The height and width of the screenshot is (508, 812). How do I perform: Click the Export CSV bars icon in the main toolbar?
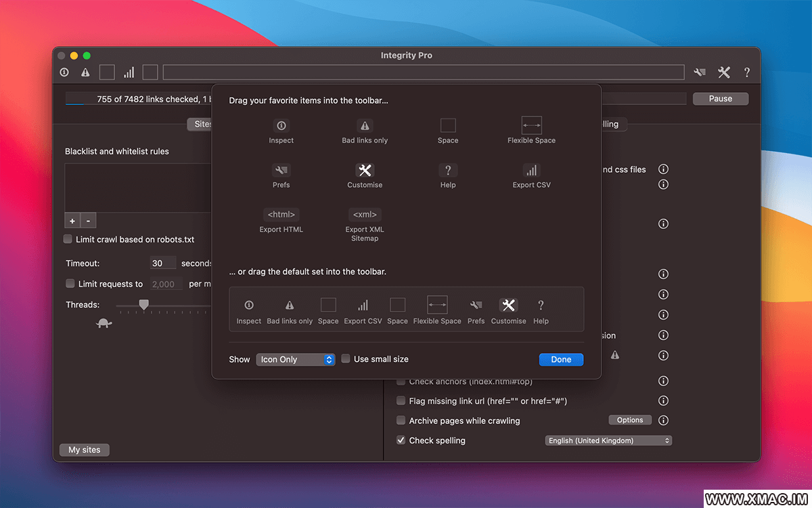click(x=129, y=72)
